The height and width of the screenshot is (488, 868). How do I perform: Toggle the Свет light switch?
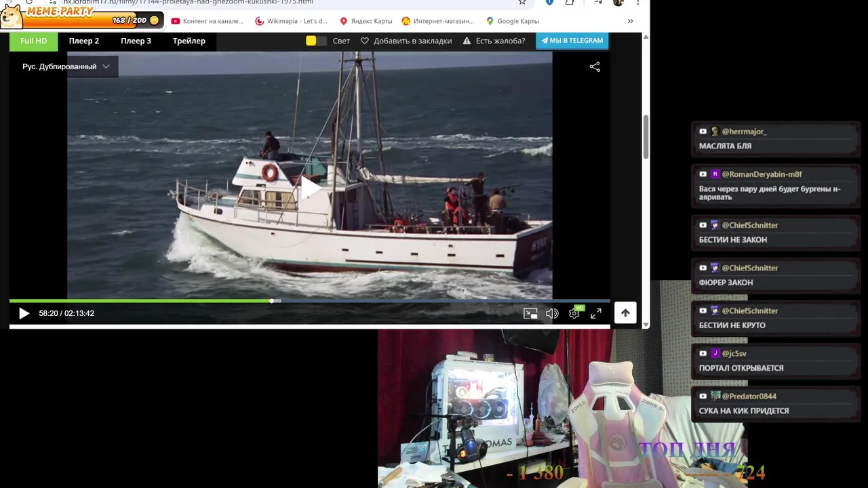click(x=316, y=41)
